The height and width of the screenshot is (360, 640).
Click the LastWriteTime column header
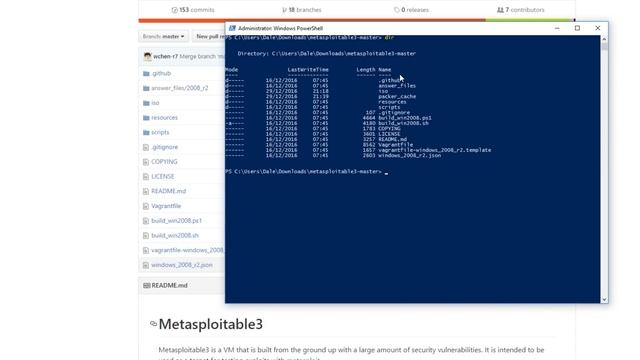coord(308,70)
